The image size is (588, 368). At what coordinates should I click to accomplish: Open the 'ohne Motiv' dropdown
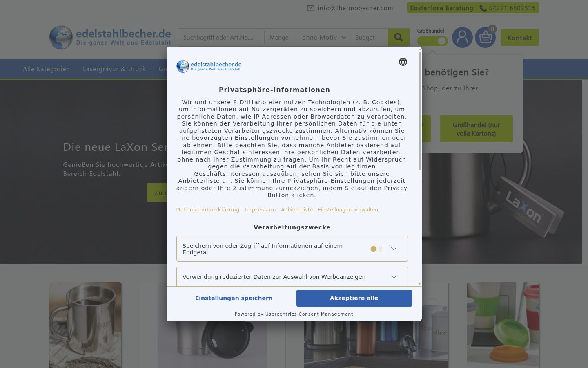[x=323, y=38]
